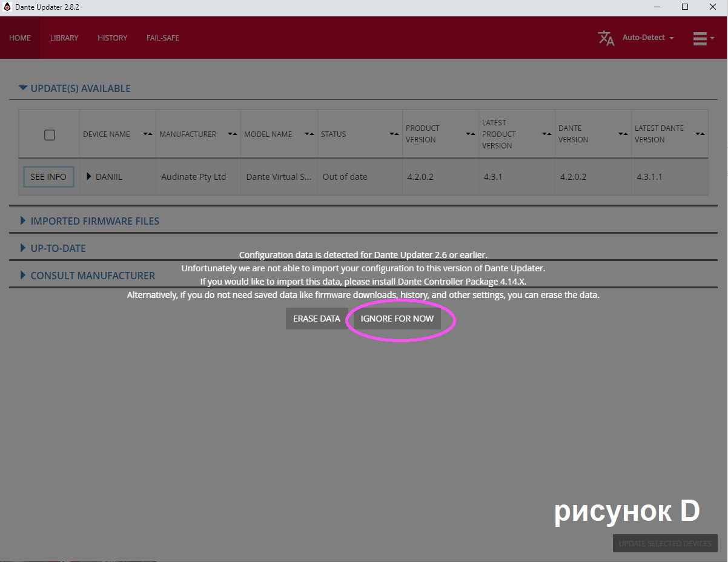The height and width of the screenshot is (562, 728).
Task: Click sort arrows on Product Version column
Action: 470,134
